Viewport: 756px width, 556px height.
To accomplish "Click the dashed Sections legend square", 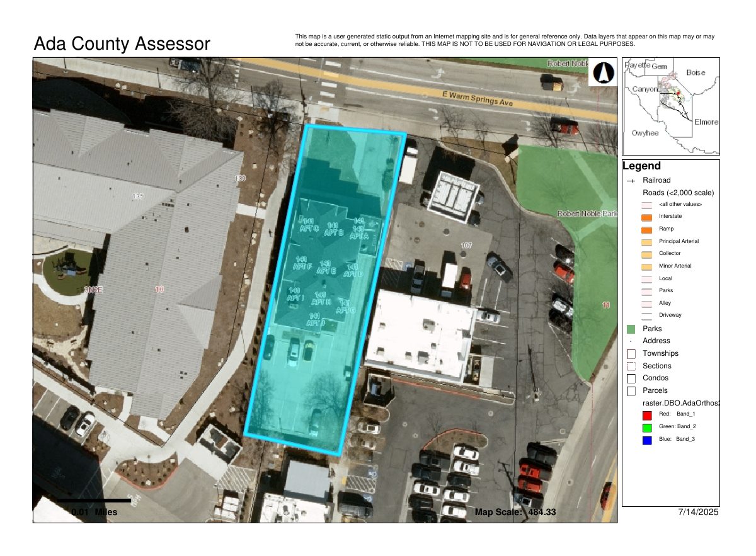I will (x=631, y=366).
